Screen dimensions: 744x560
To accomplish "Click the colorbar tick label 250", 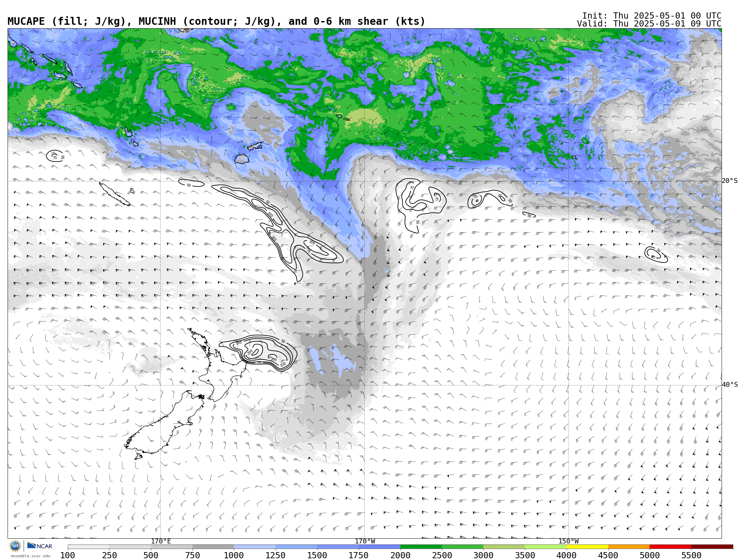I will pyautogui.click(x=110, y=556).
